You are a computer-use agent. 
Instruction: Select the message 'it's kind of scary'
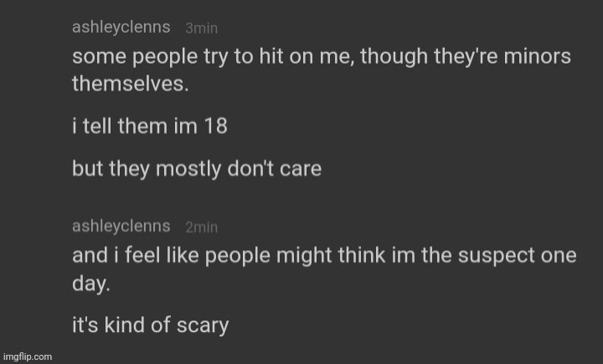pyautogui.click(x=151, y=326)
